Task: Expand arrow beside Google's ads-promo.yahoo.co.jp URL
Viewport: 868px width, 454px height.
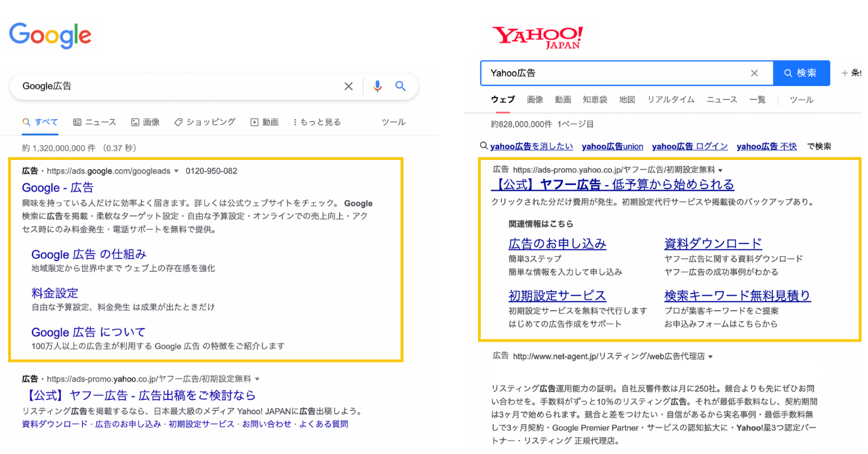Action: pos(258,379)
